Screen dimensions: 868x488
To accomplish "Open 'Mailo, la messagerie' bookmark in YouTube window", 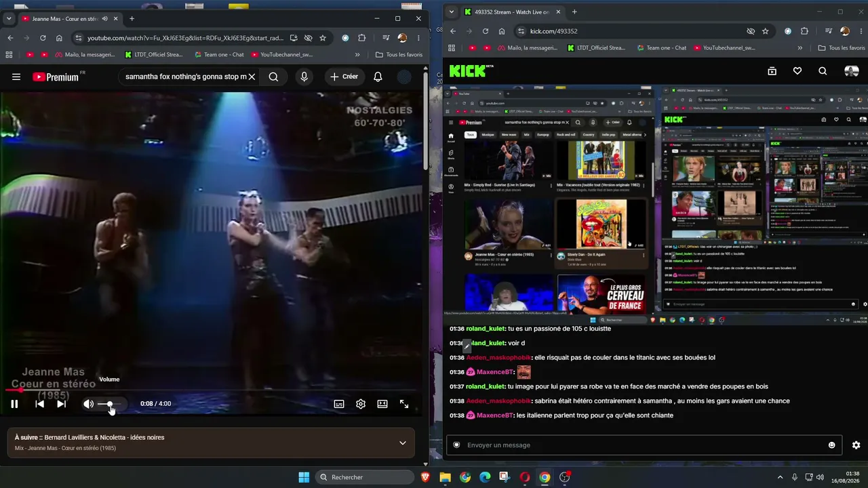I will [85, 55].
